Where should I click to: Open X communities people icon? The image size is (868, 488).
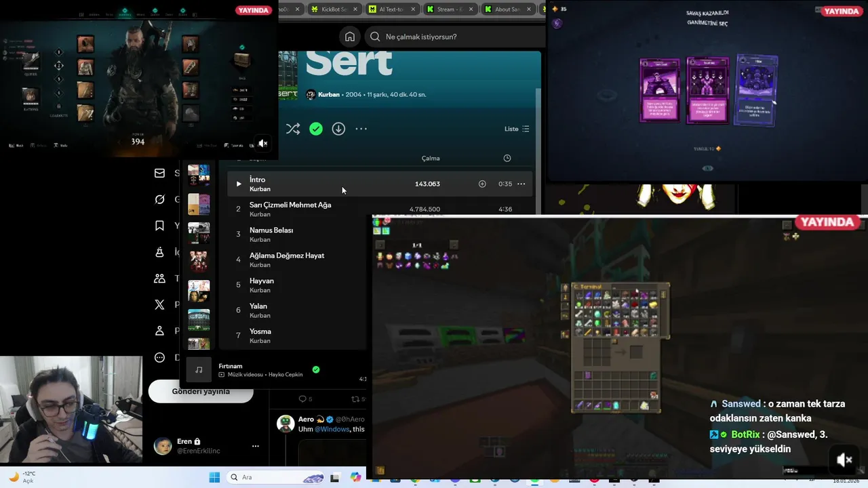(x=159, y=278)
